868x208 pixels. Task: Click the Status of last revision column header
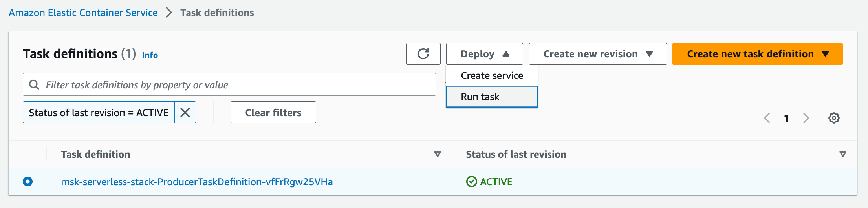[516, 154]
